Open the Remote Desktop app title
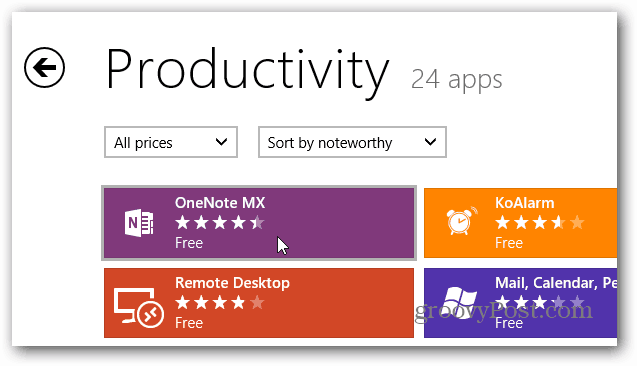This screenshot has width=637, height=366. tap(232, 283)
